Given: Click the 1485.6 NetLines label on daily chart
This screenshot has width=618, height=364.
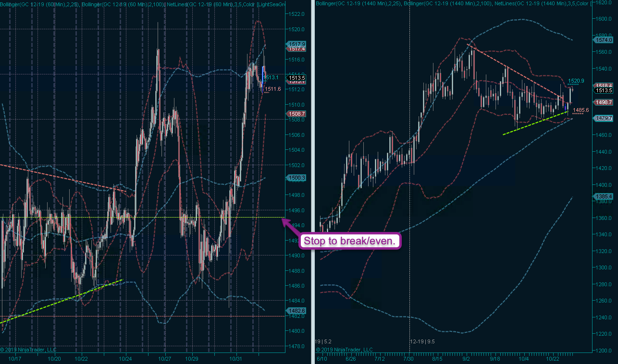Looking at the screenshot, I should [x=581, y=110].
